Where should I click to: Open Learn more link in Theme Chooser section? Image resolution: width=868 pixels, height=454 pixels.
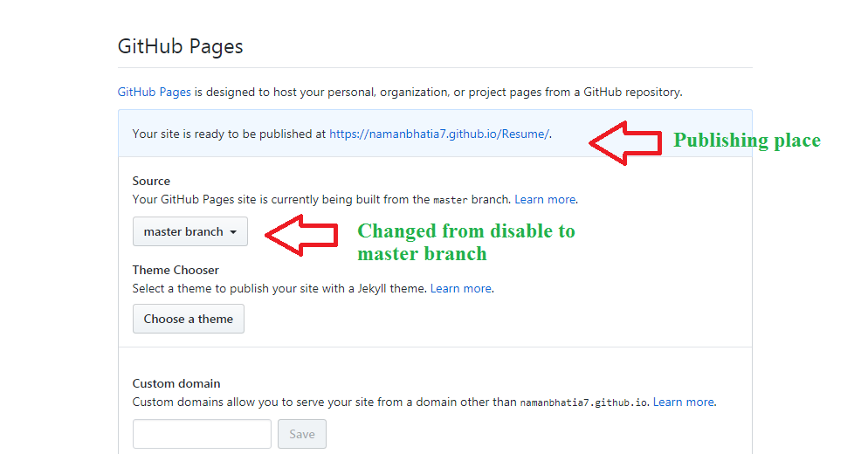pos(460,288)
